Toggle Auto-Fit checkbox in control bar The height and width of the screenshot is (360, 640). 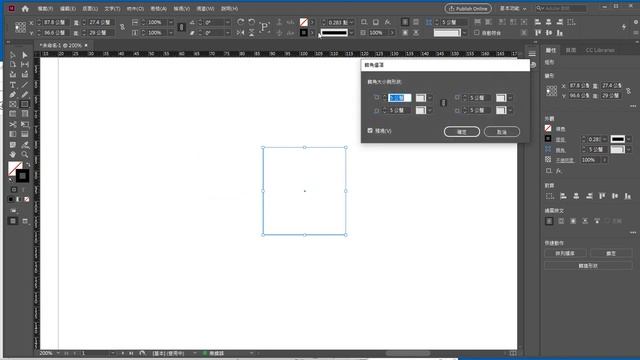pos(477,33)
